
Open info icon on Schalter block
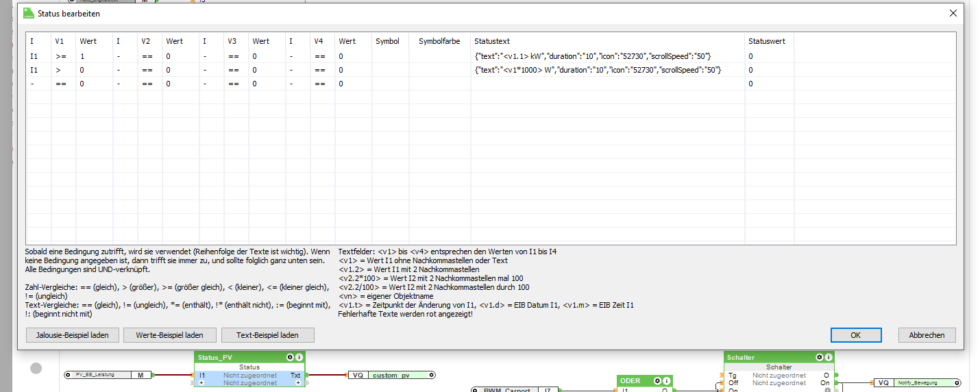[829, 357]
